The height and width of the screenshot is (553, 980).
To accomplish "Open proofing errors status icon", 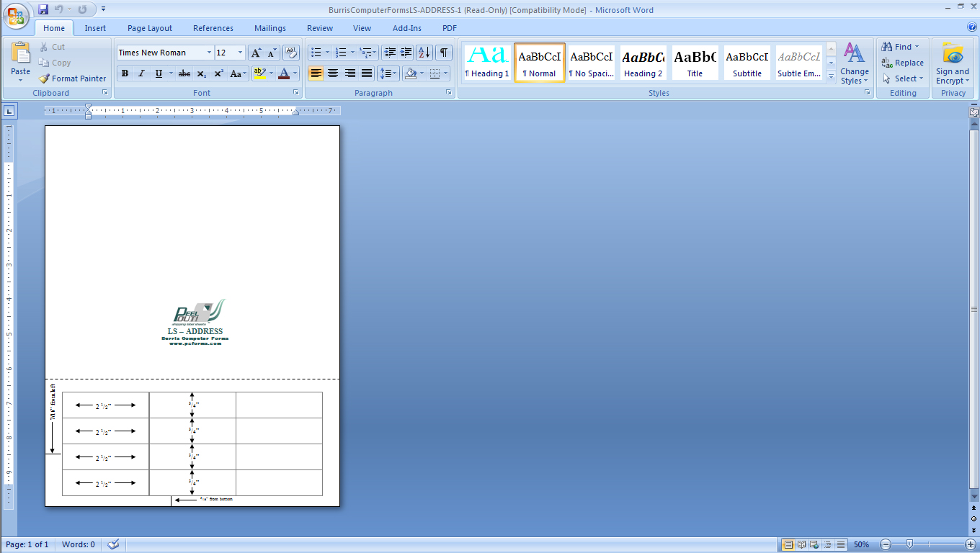I will (x=113, y=544).
